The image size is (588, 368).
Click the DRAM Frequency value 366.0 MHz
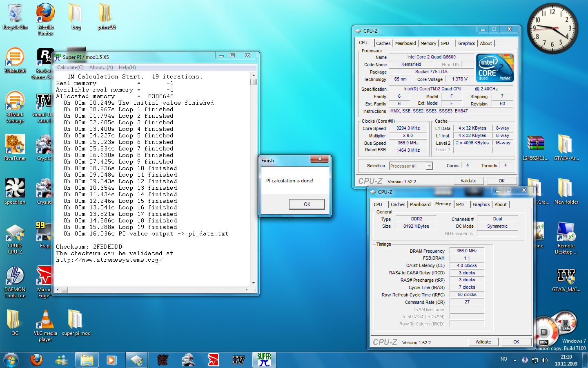point(467,251)
